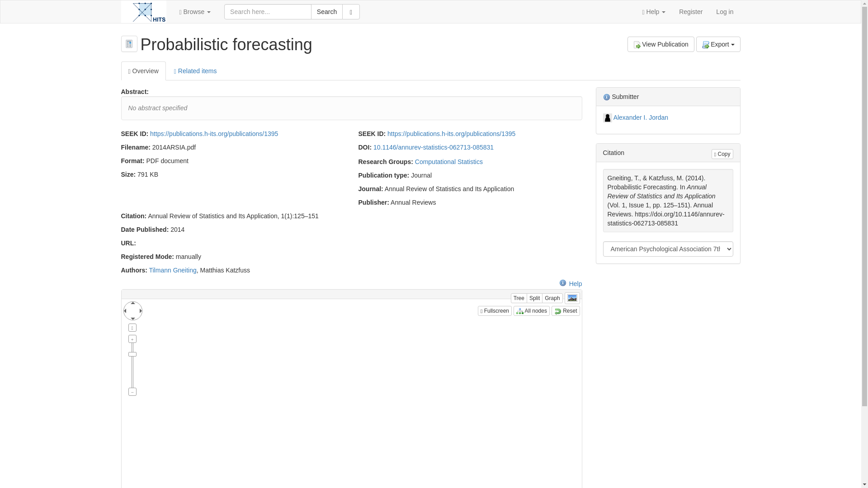
Task: Click filename 2014ARSIA.pdf text
Action: [x=174, y=147]
